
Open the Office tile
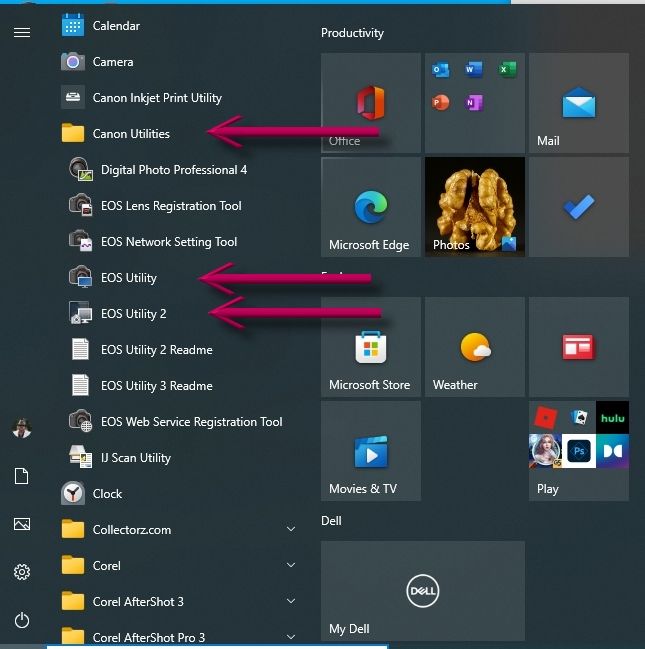(x=371, y=103)
